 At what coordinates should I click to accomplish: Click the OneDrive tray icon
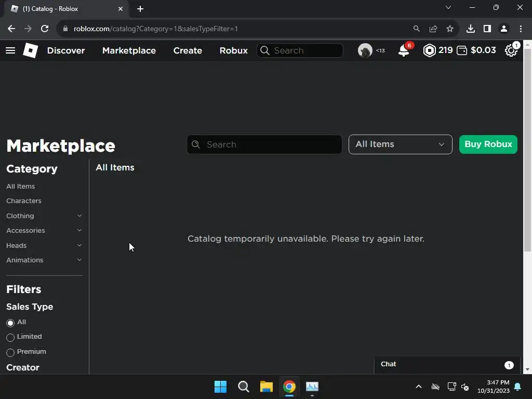coord(435,387)
